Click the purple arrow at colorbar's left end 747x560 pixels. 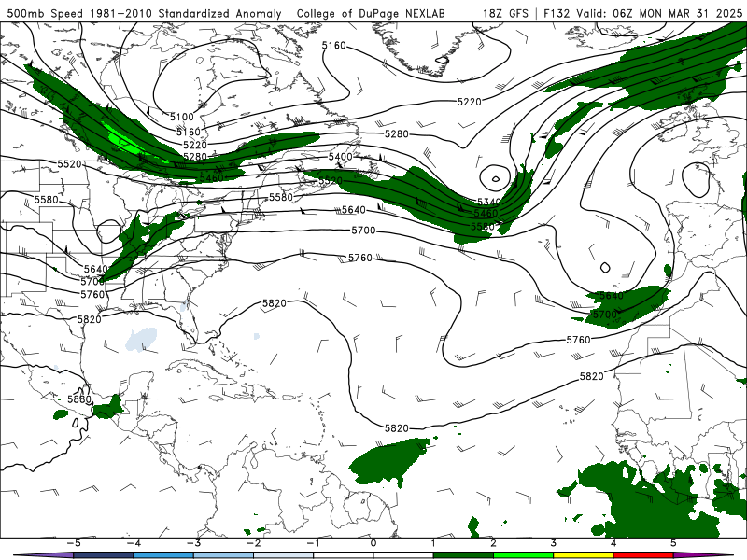[43, 555]
